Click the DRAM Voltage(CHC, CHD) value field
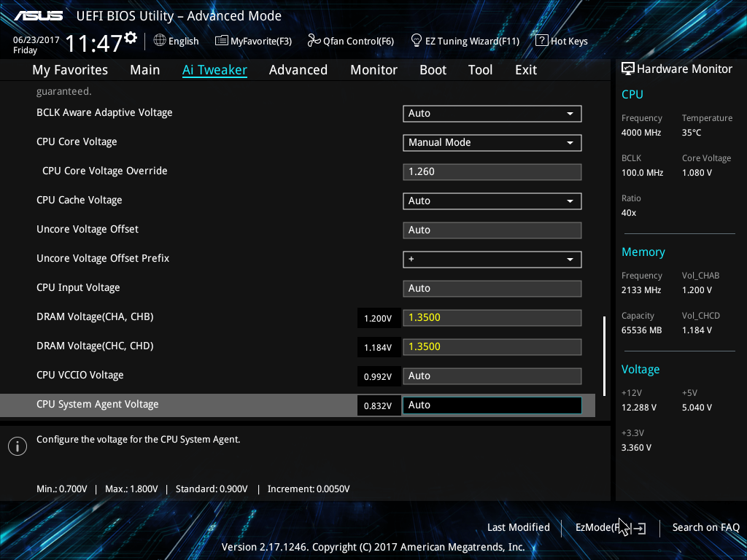The image size is (747, 560). pos(492,346)
